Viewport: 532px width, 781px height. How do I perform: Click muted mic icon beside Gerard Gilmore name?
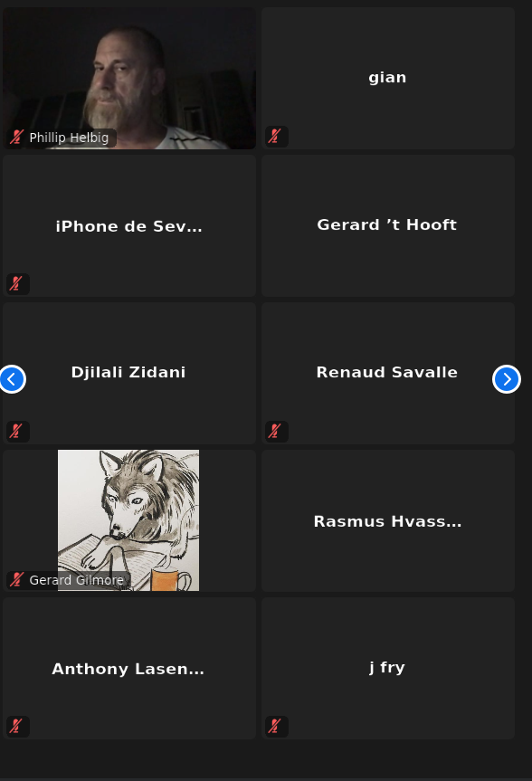17,579
